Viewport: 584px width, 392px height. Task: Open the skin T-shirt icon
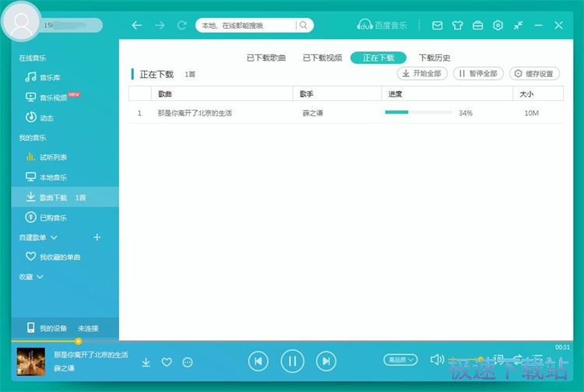[457, 26]
